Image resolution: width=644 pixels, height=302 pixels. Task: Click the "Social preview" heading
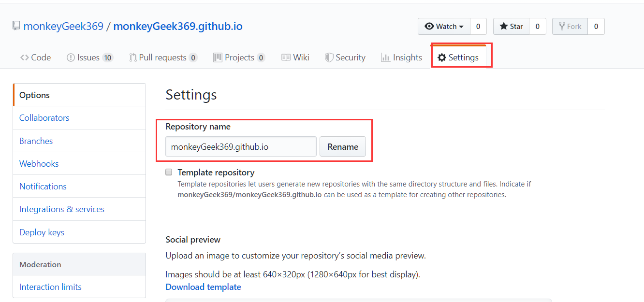pyautogui.click(x=193, y=240)
